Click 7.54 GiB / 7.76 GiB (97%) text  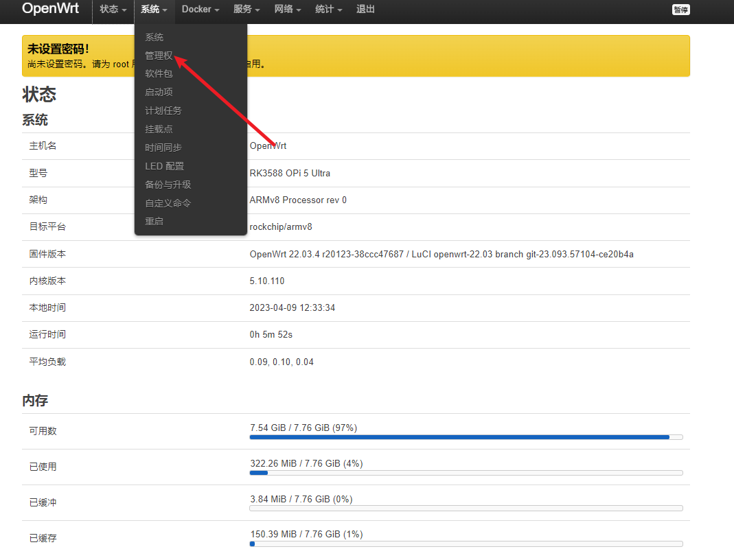click(303, 428)
